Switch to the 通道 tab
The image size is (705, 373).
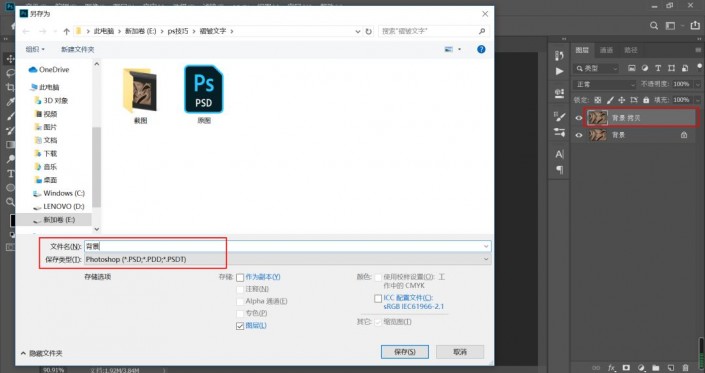click(606, 50)
